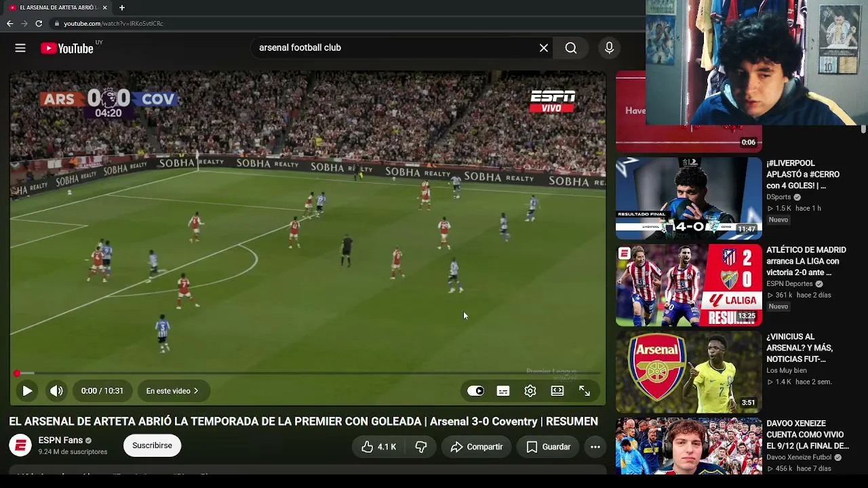Open the Davoo Xeneize video thumbnail
This screenshot has width=868, height=488.
tap(689, 446)
